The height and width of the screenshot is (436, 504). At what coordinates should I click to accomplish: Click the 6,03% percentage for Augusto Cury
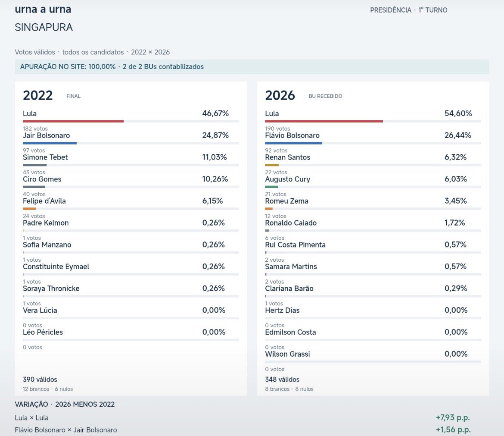[x=456, y=179]
